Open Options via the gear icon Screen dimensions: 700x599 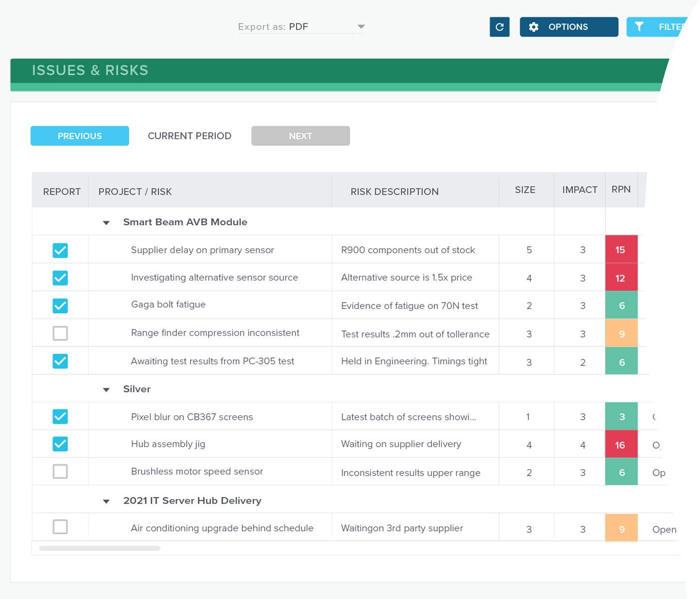coord(534,27)
